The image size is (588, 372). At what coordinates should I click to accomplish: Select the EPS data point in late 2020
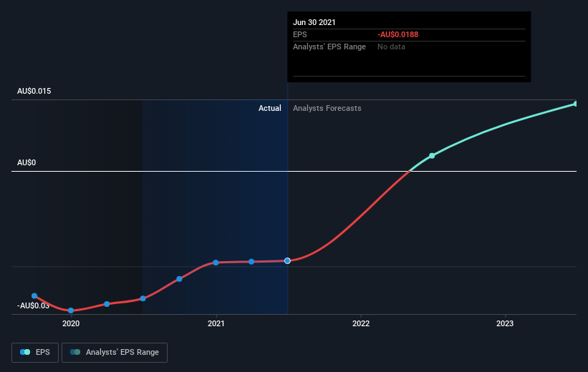[179, 279]
